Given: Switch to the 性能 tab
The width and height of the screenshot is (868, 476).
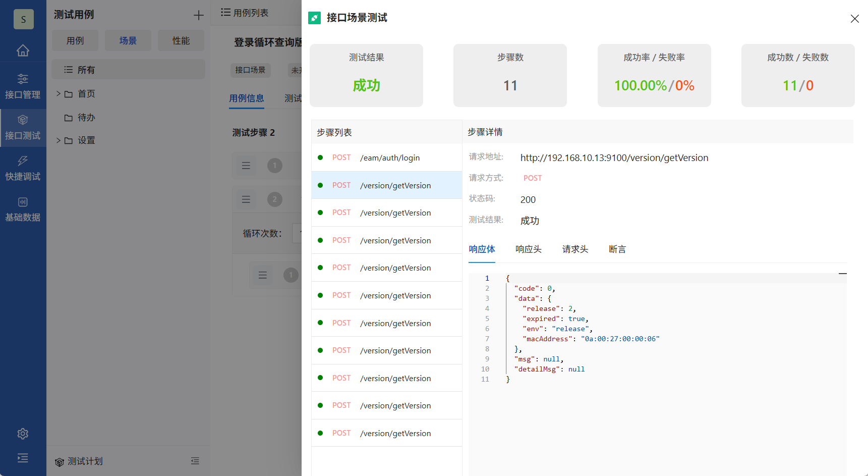Looking at the screenshot, I should click(181, 40).
